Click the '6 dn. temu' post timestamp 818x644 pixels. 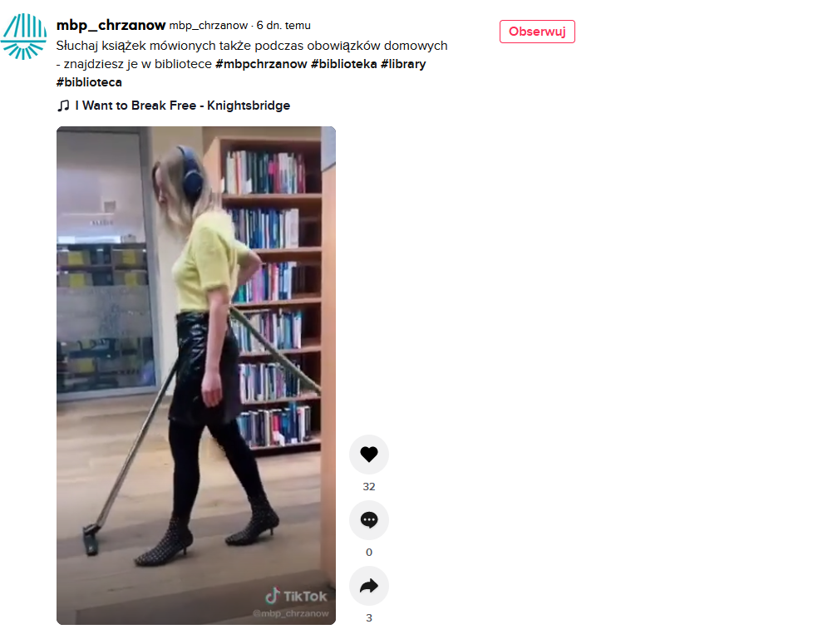point(283,26)
